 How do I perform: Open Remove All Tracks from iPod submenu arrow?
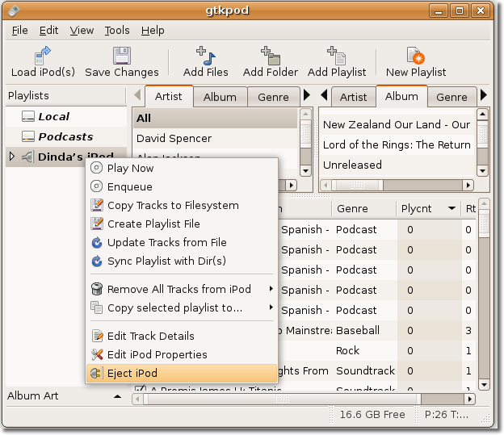coord(271,288)
